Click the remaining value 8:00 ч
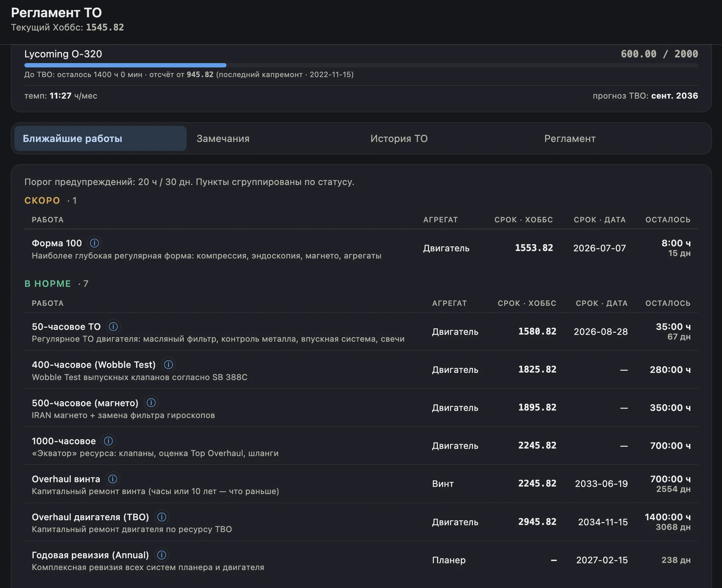Screen dimensions: 722x588 tap(676, 243)
